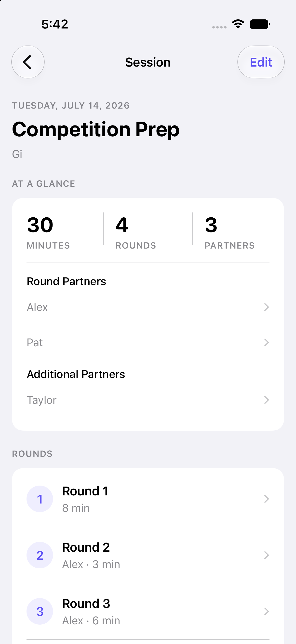Open Taylor partner chevron

click(x=266, y=400)
